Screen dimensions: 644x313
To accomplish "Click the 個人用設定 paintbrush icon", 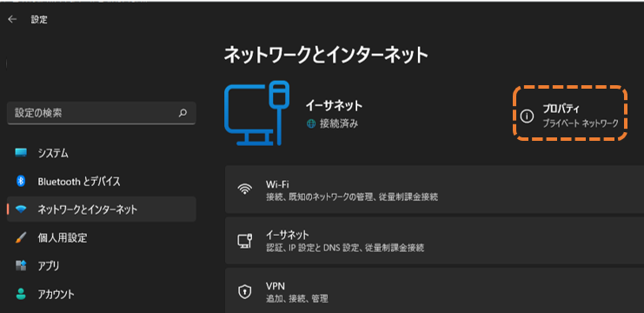I will [x=21, y=237].
